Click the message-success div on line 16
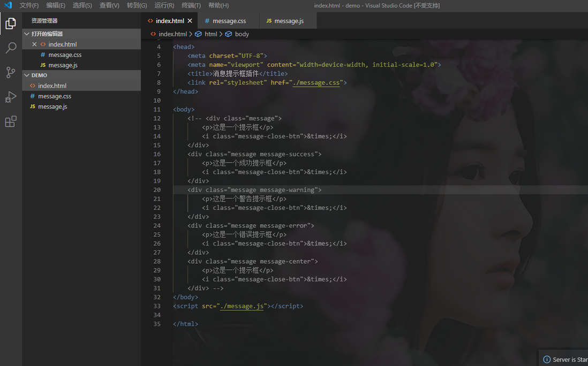The width and height of the screenshot is (588, 366). tap(254, 154)
